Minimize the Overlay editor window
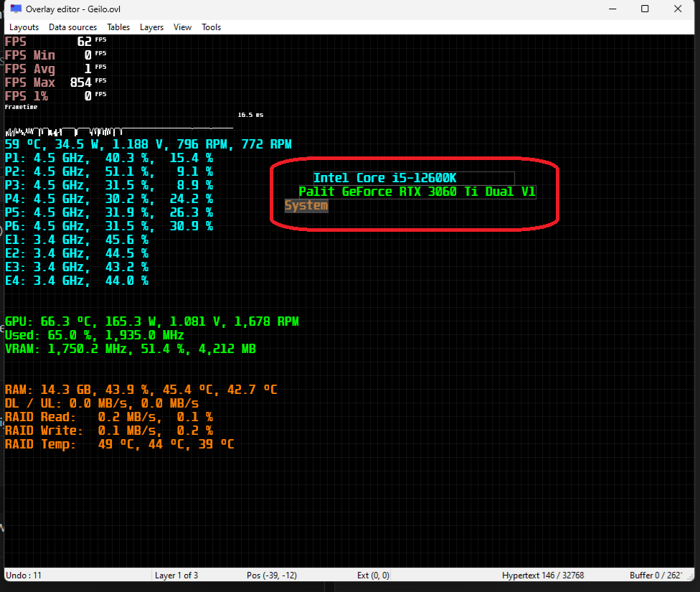700x592 pixels. 612,9
